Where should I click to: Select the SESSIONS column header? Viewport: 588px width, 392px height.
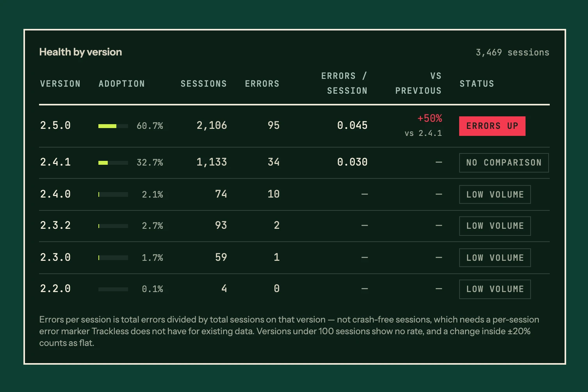[203, 84]
